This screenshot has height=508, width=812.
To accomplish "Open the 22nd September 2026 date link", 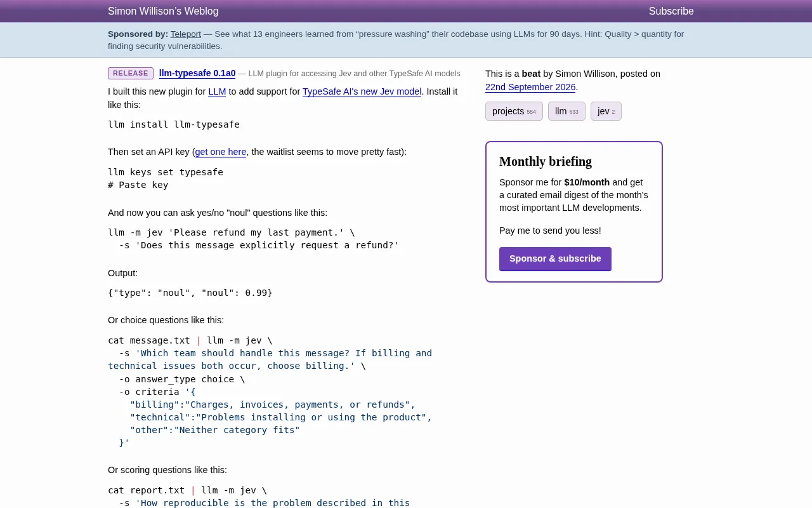I will (x=530, y=87).
